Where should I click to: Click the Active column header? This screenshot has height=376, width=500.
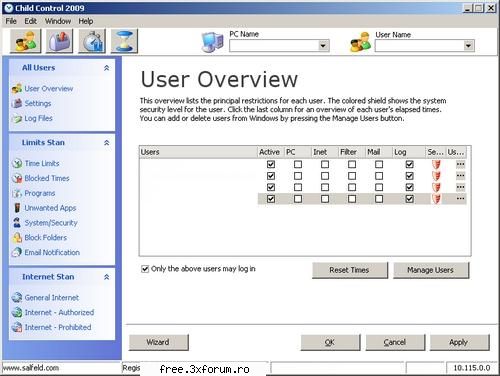pyautogui.click(x=270, y=152)
